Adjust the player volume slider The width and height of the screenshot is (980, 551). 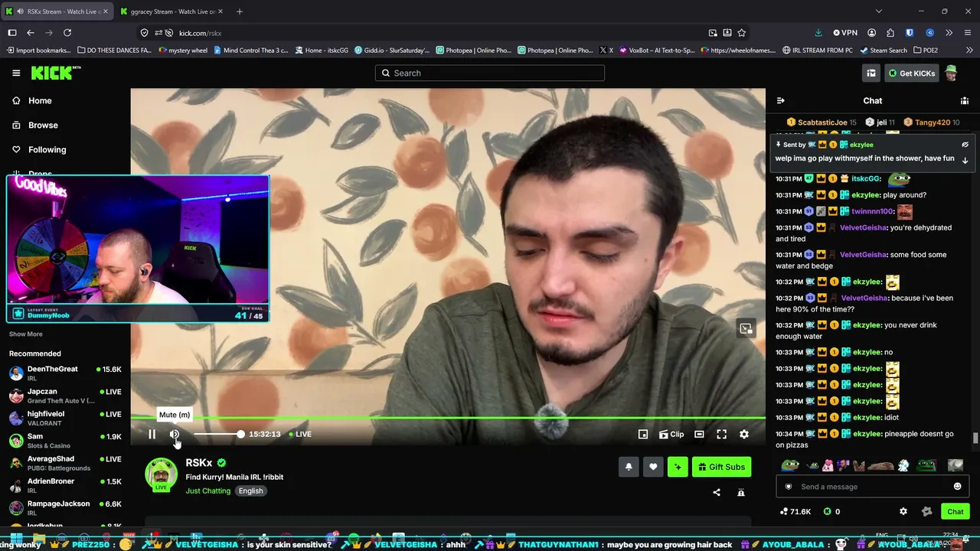pos(218,434)
